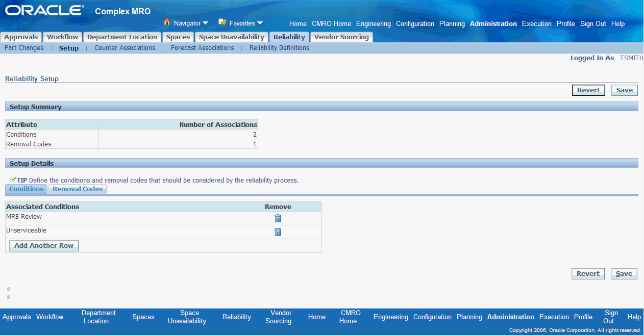644x335 pixels.
Task: Click Reliability in the footer
Action: (237, 317)
